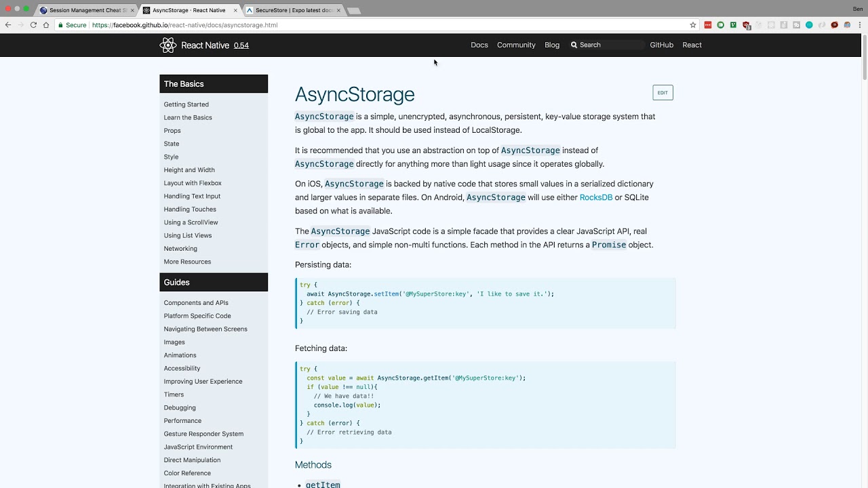The height and width of the screenshot is (488, 868).
Task: Open the red LastPass extension icon
Action: point(708,25)
